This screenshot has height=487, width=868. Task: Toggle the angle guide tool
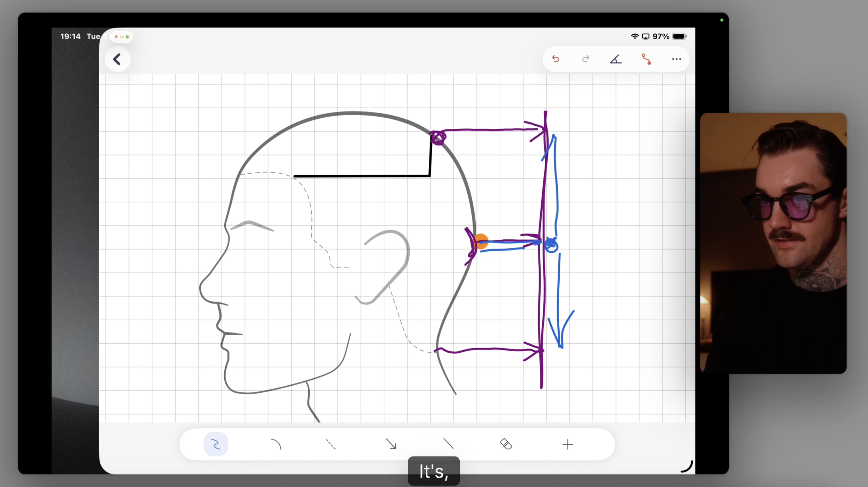click(x=616, y=59)
